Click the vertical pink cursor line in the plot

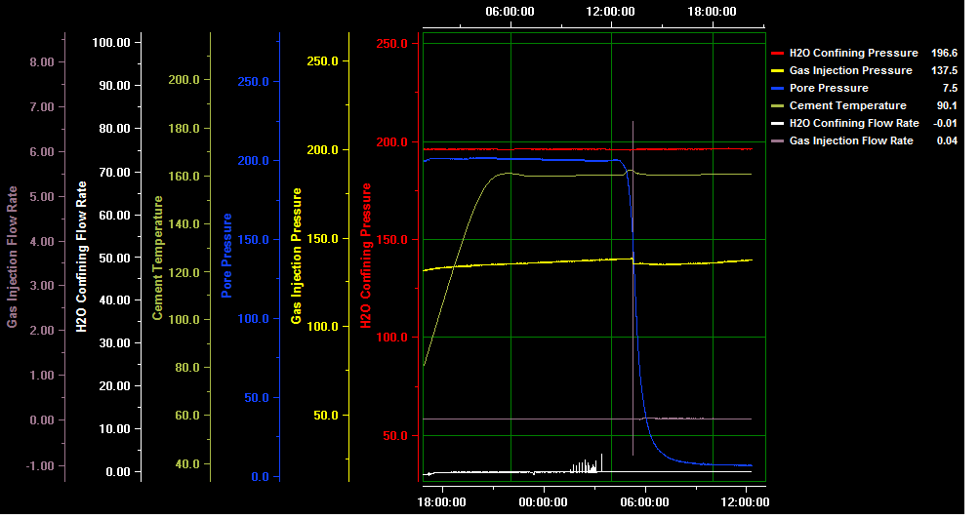633,293
